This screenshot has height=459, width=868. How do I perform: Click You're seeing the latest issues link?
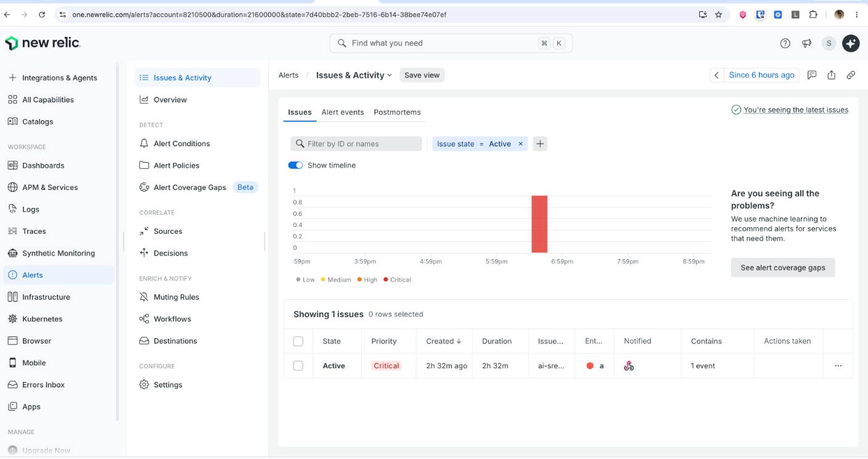[x=796, y=110]
